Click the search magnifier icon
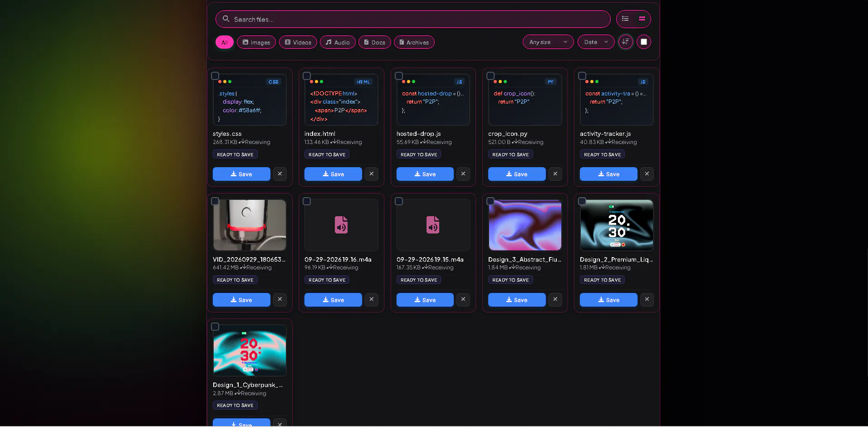868x427 pixels. pyautogui.click(x=226, y=19)
